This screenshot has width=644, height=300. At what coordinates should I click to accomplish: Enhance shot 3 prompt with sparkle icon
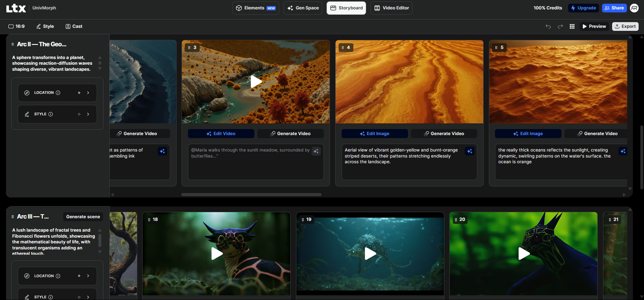pos(316,151)
